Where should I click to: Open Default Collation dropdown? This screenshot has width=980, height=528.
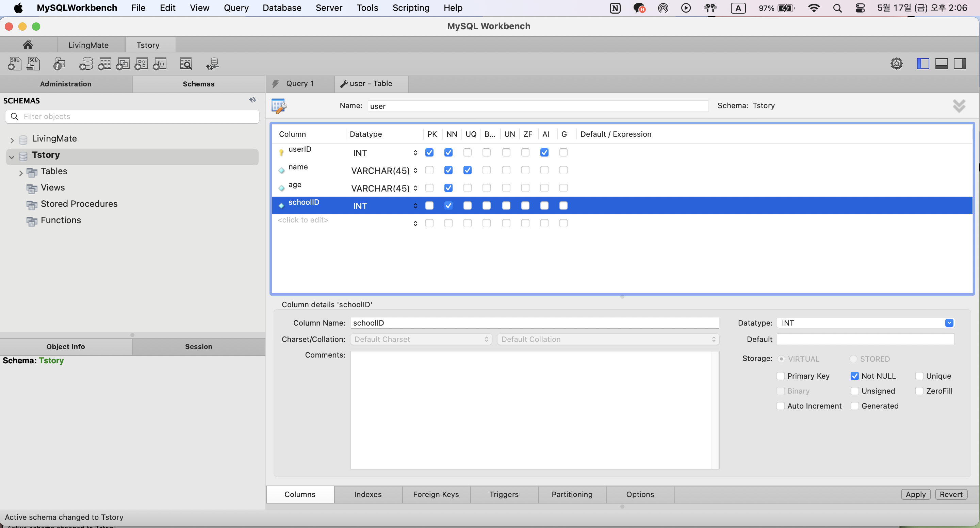(x=608, y=339)
